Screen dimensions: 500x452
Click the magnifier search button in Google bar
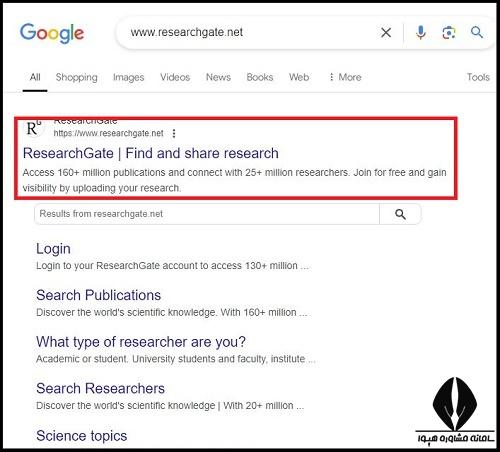tap(477, 32)
